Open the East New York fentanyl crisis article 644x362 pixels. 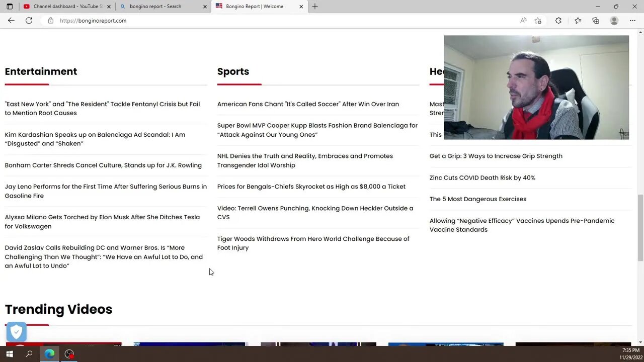[102, 109]
